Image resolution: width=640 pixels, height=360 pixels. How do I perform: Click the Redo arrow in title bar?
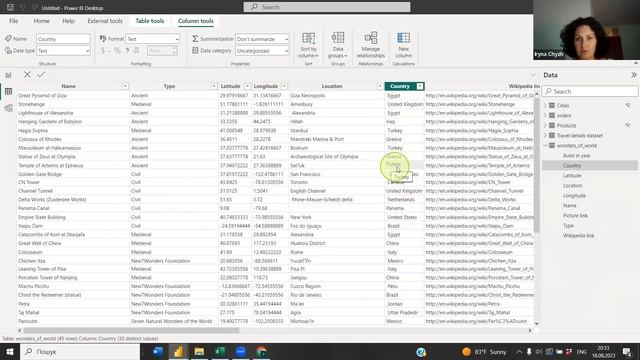point(35,7)
